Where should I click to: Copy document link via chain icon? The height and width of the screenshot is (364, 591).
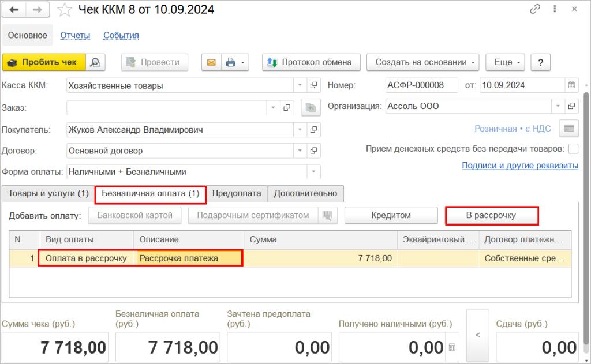point(535,10)
